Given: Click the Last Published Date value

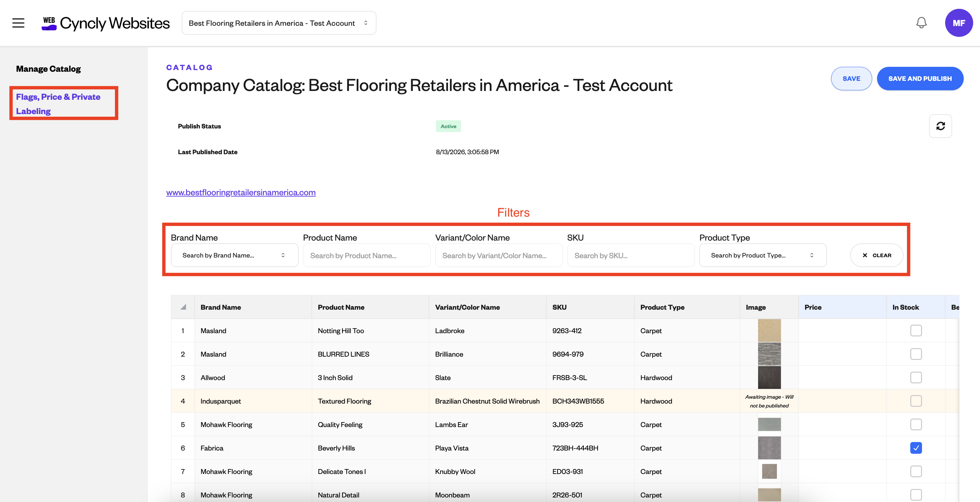Looking at the screenshot, I should 467,152.
